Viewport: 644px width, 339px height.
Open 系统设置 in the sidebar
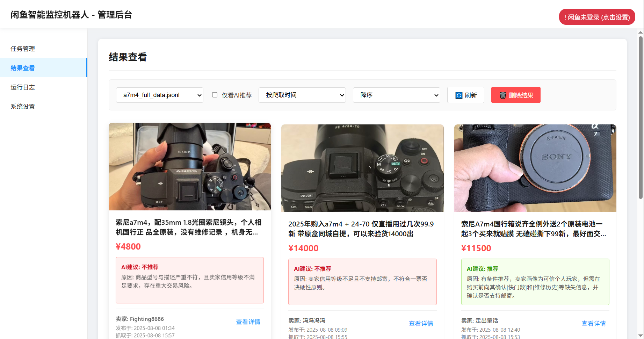tap(43, 106)
